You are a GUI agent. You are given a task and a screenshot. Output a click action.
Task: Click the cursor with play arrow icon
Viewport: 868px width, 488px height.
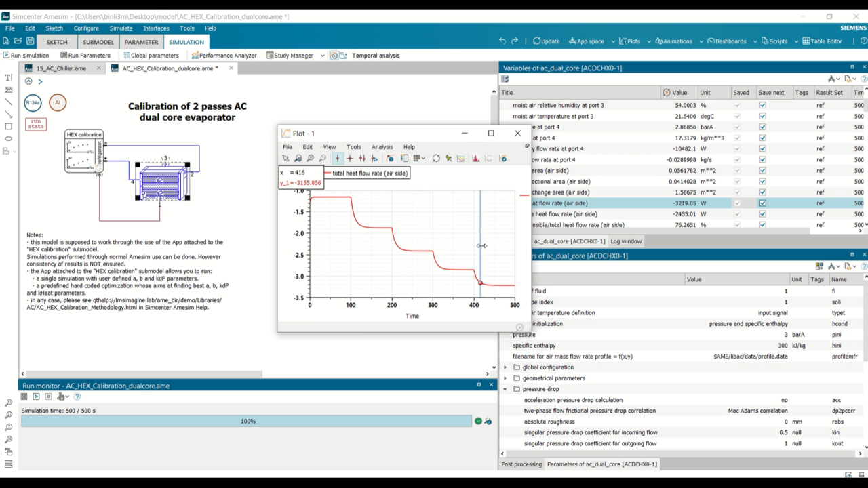coord(374,159)
